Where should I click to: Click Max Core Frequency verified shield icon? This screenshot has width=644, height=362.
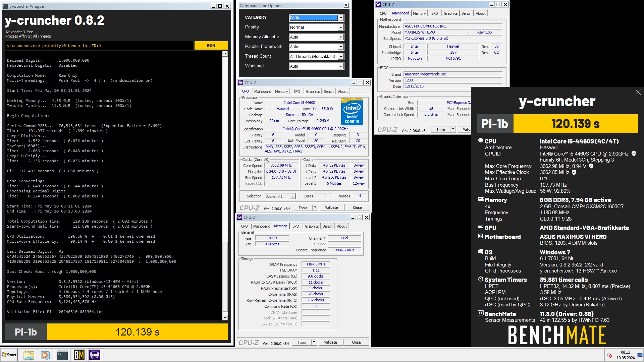coord(591,166)
